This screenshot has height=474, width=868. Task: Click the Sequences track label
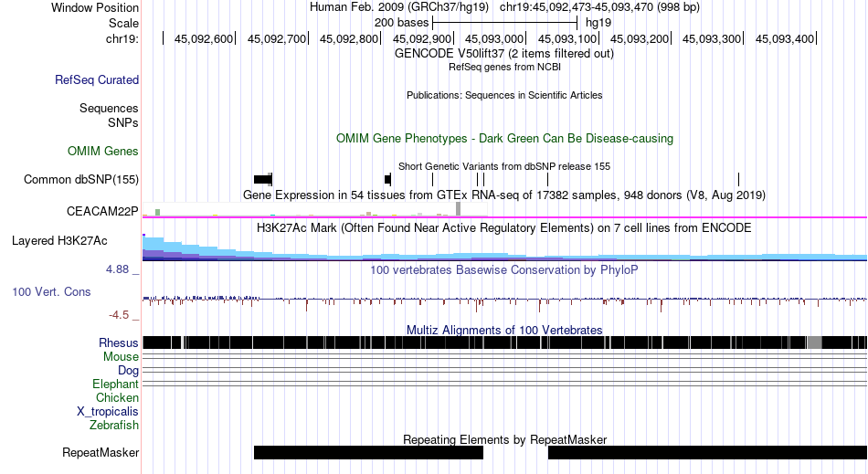[x=109, y=108]
